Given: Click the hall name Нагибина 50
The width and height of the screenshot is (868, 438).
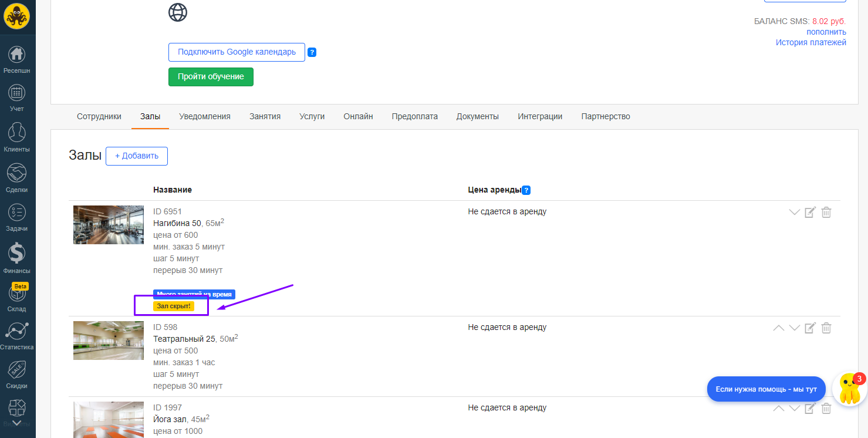Looking at the screenshot, I should pos(177,223).
